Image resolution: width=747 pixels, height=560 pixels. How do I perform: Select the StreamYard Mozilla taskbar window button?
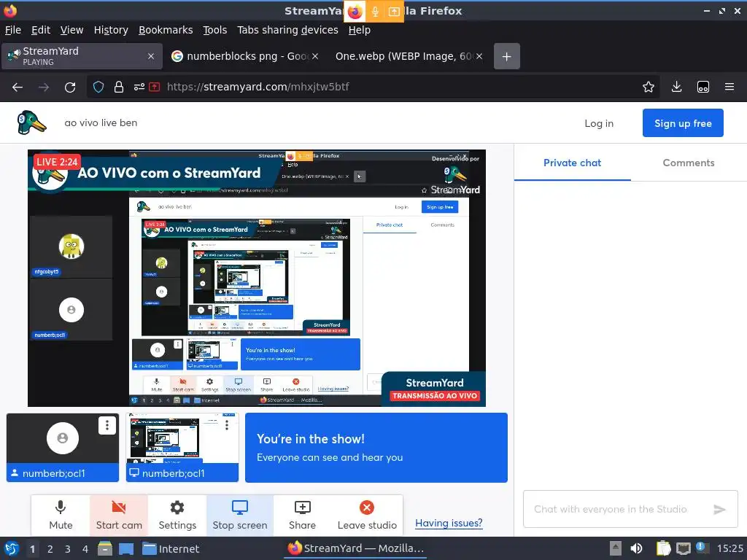click(355, 548)
